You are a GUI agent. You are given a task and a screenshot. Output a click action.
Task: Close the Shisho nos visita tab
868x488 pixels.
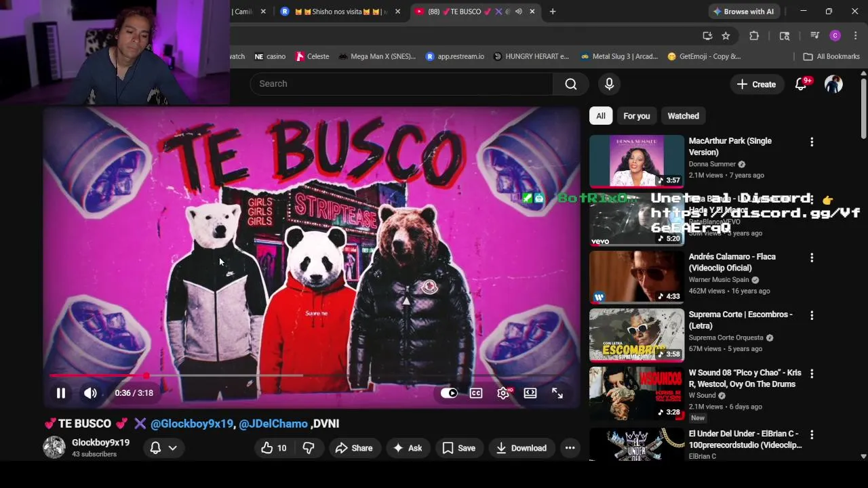[x=397, y=12]
